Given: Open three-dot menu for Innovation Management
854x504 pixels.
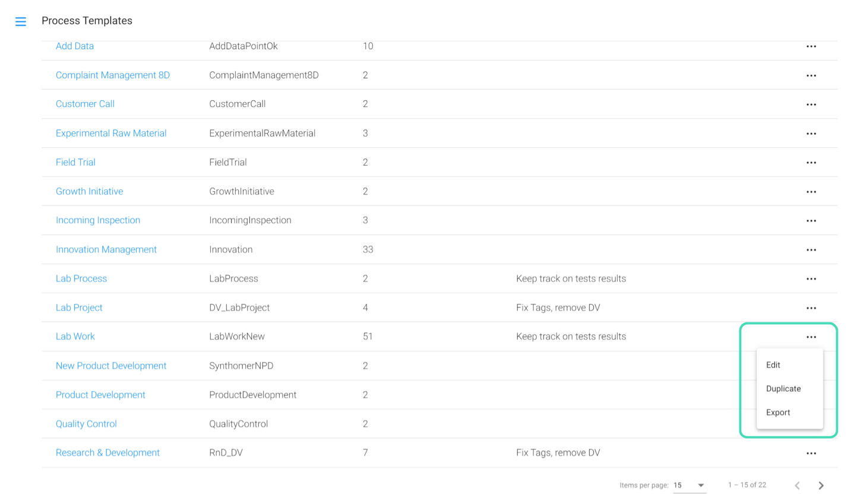Looking at the screenshot, I should pos(811,250).
